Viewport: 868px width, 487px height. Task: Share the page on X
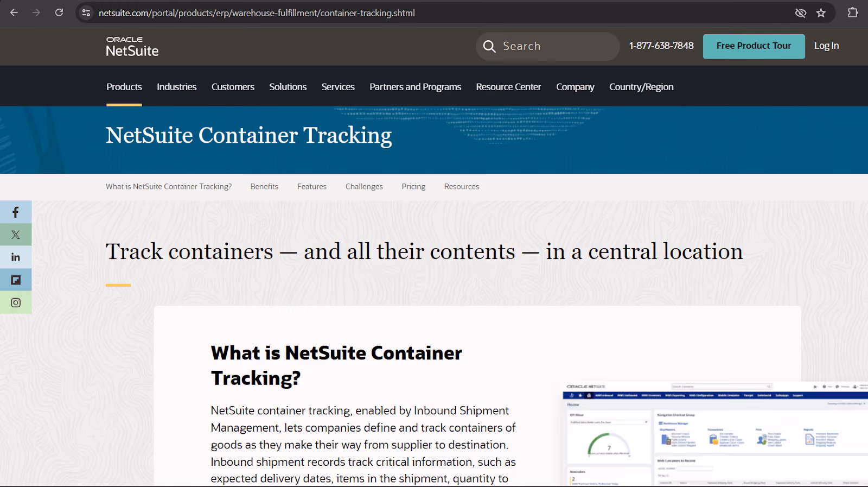16,235
